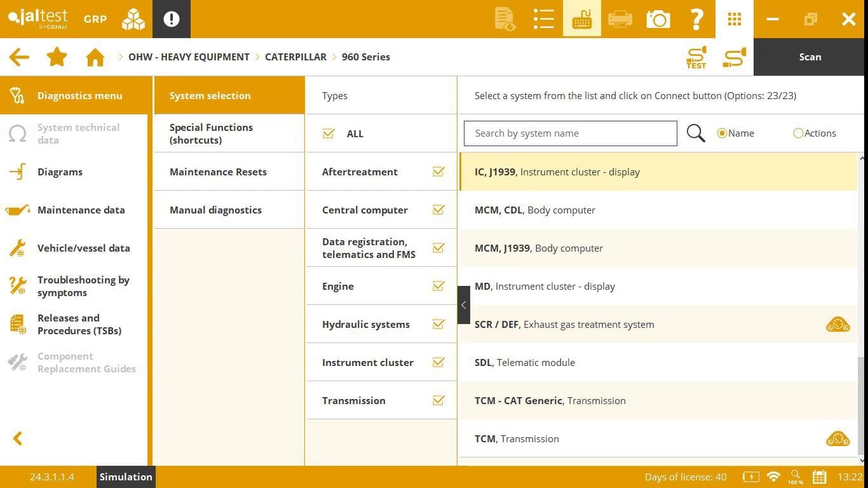Click the back arrow navigation icon
Image resolution: width=868 pixels, height=488 pixels.
click(x=19, y=57)
